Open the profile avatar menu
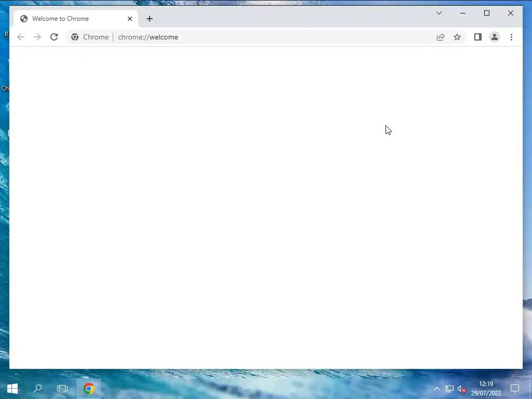The width and height of the screenshot is (532, 399). click(495, 37)
